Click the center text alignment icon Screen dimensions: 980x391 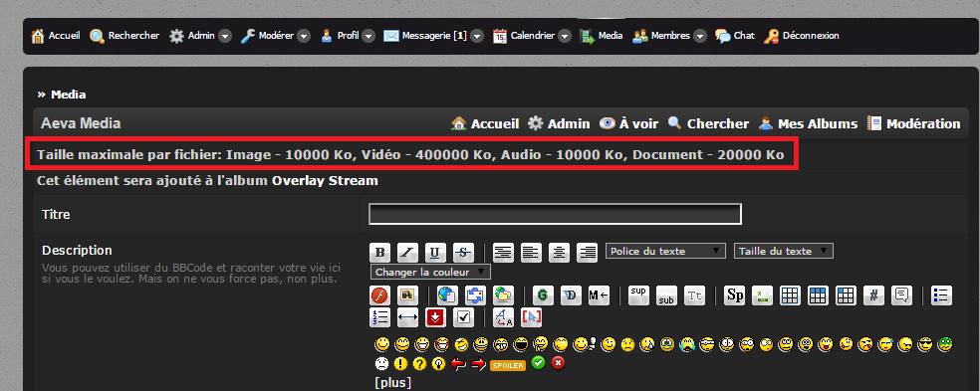pos(560,253)
